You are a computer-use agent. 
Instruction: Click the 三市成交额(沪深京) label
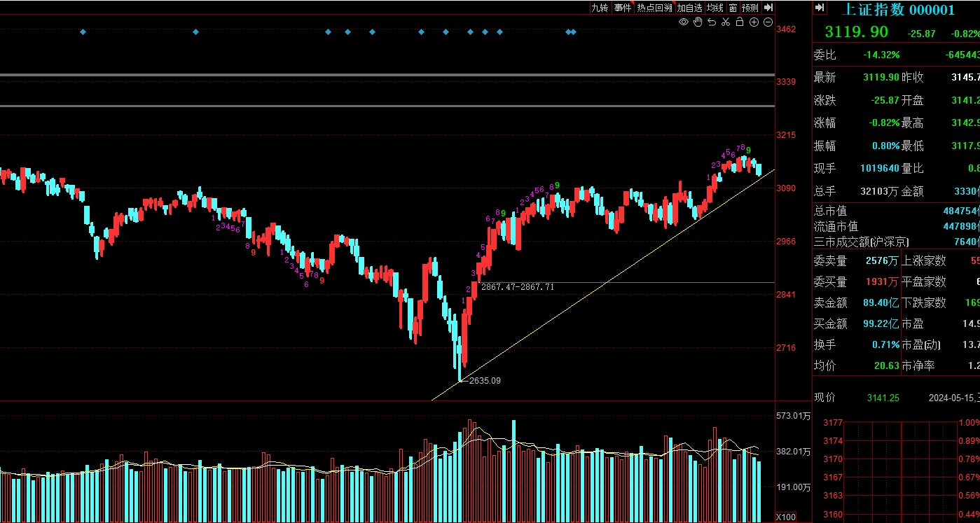pos(861,242)
